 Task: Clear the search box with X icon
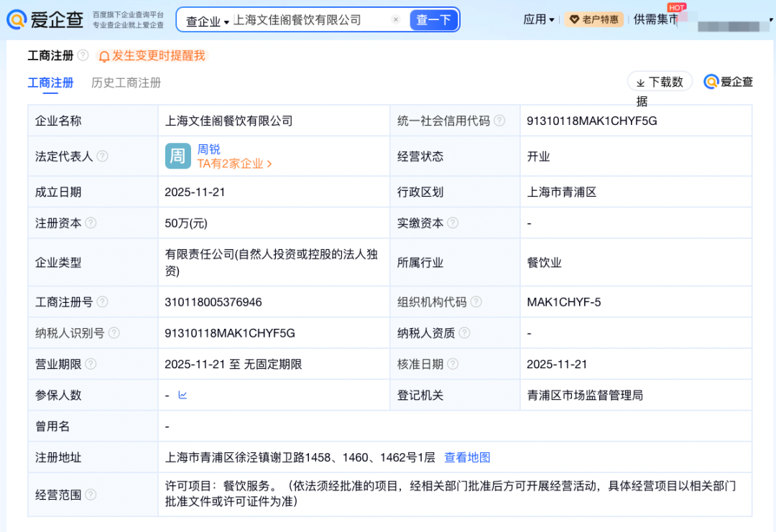point(396,20)
